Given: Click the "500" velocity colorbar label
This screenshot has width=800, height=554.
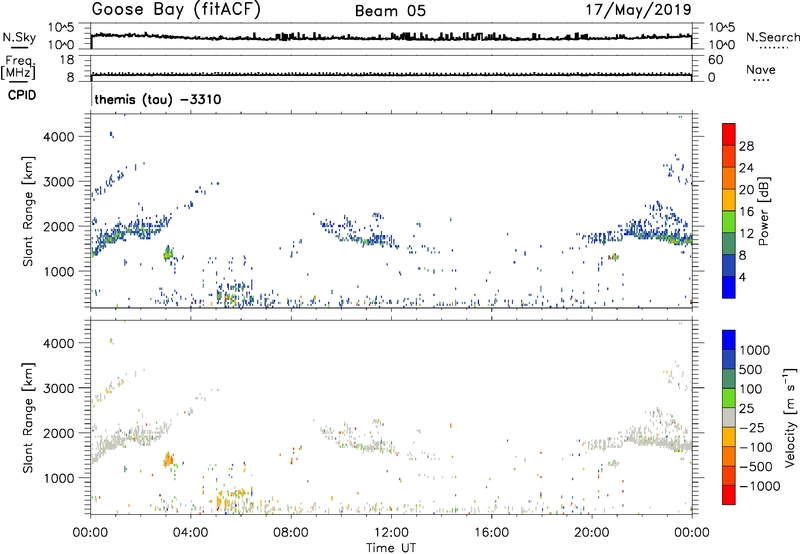Looking at the screenshot, I should point(751,369).
